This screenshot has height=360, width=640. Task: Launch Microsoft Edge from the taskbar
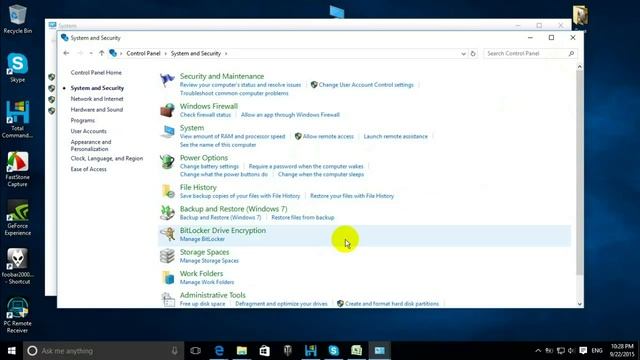(219, 351)
